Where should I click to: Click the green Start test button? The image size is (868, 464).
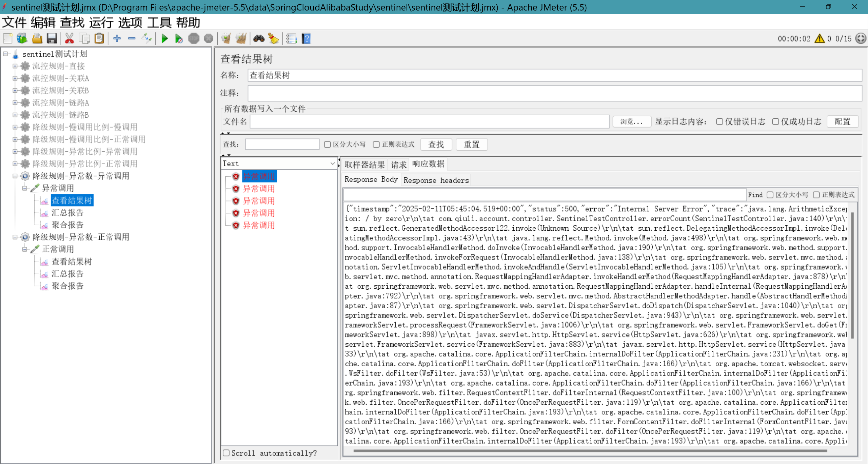pos(164,39)
